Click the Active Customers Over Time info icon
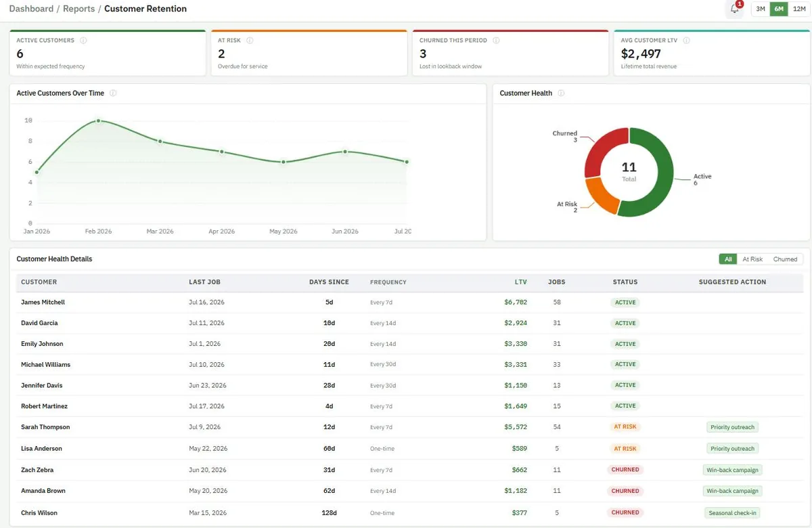The width and height of the screenshot is (812, 528). point(113,93)
